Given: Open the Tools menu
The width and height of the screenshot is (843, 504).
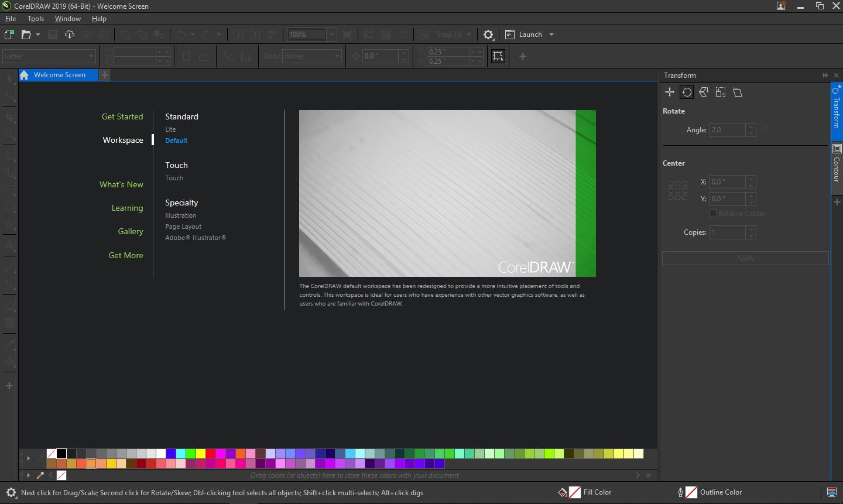Looking at the screenshot, I should (x=36, y=19).
